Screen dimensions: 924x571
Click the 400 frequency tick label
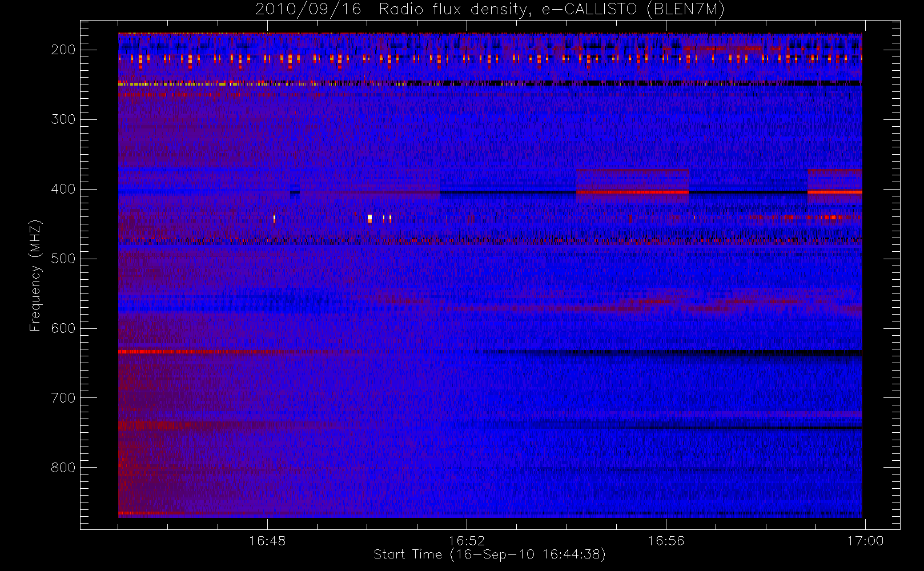point(63,189)
